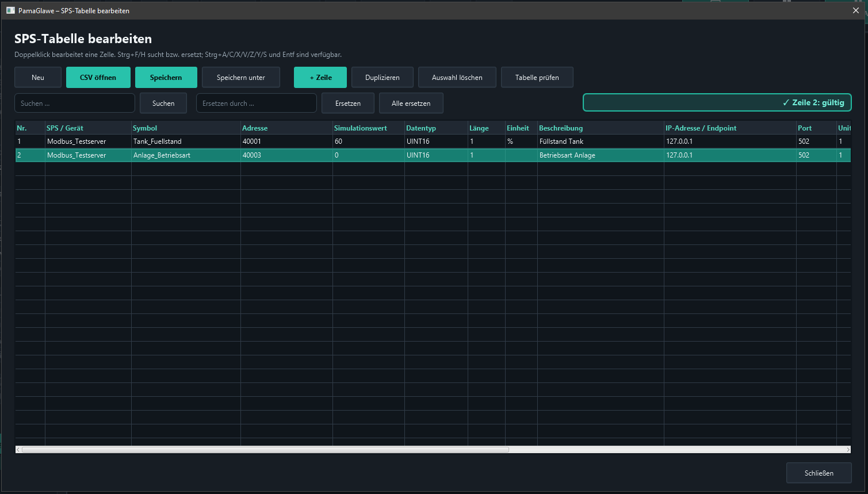The width and height of the screenshot is (868, 494).
Task: Click the Simulationswert column header
Action: coord(369,128)
